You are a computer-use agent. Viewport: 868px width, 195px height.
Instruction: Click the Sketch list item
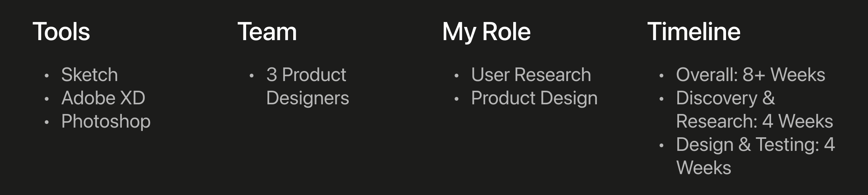click(x=89, y=75)
